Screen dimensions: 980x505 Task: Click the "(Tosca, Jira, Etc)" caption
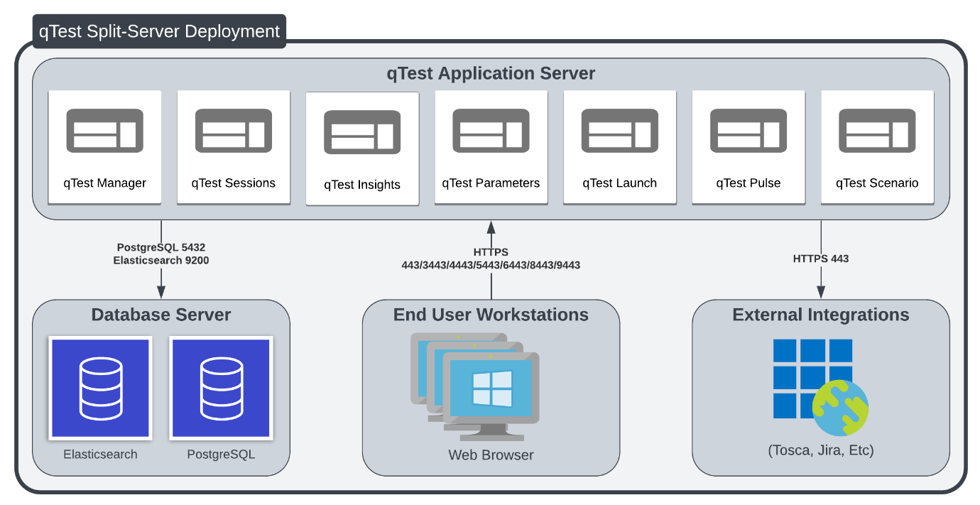(x=821, y=450)
